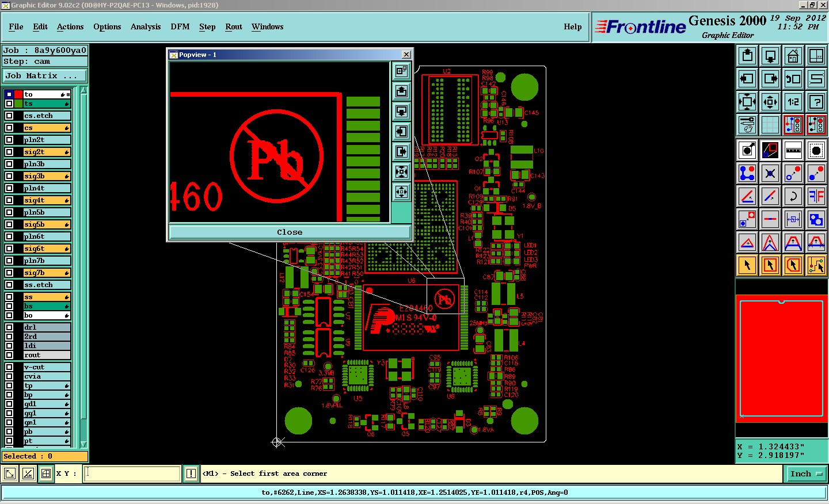Select the rotate feature curved arrow tool
Screen dimensions: 829x504
point(793,196)
